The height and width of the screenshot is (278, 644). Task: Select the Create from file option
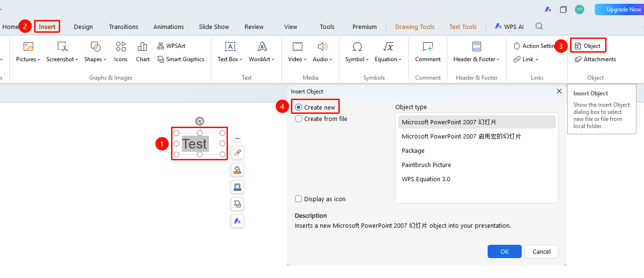point(321,119)
